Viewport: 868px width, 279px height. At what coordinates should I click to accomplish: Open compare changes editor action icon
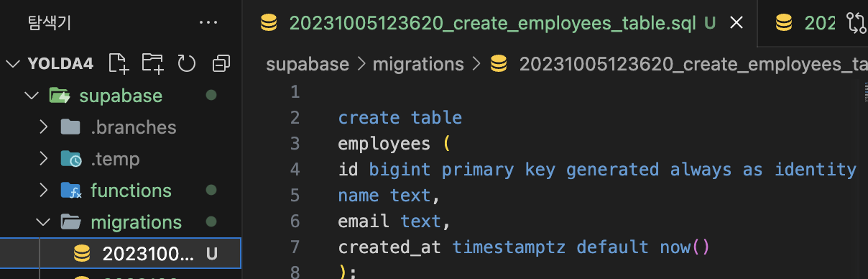coord(857,23)
